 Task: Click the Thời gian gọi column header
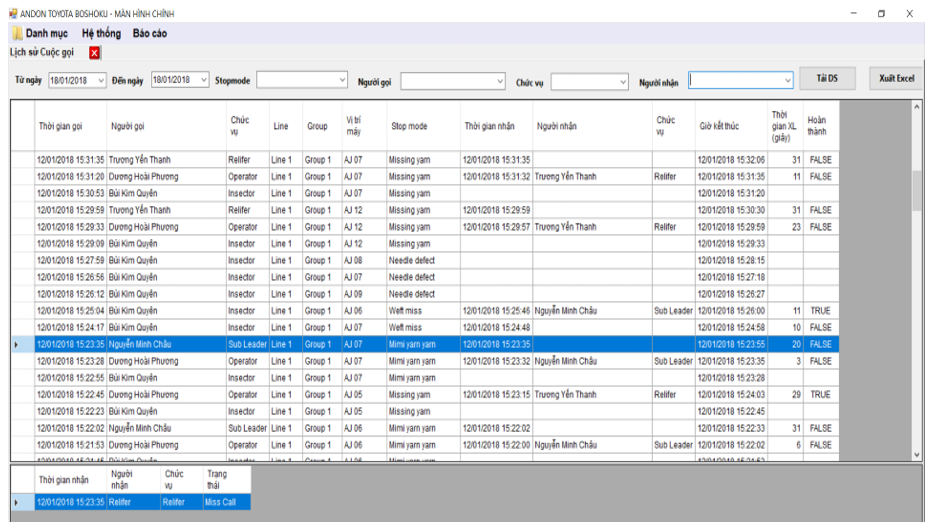[x=60, y=127]
